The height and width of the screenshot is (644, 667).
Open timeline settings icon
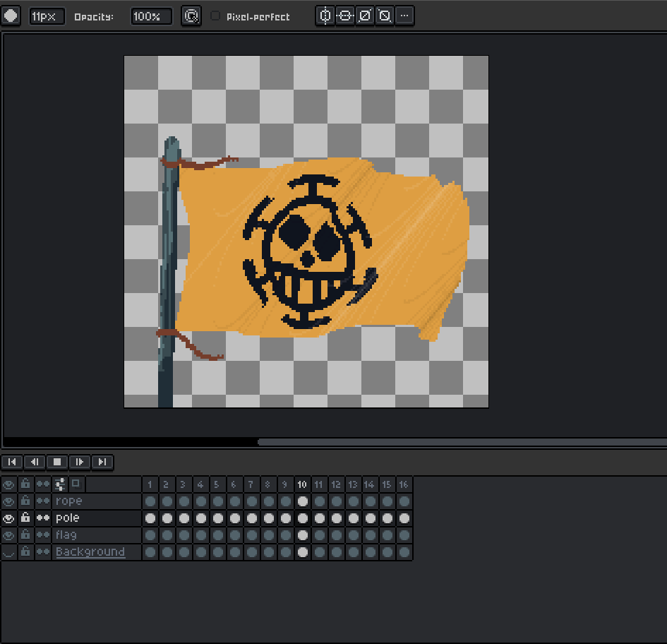pos(60,484)
